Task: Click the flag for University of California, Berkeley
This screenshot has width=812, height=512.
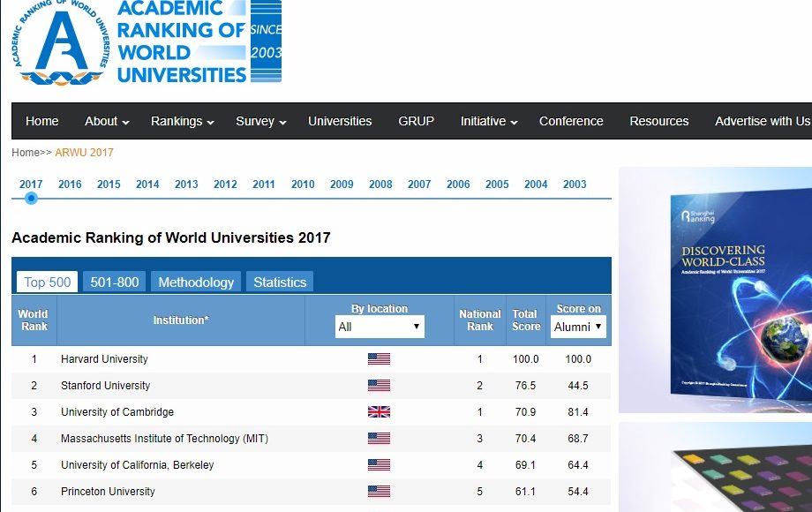Action: [x=379, y=465]
